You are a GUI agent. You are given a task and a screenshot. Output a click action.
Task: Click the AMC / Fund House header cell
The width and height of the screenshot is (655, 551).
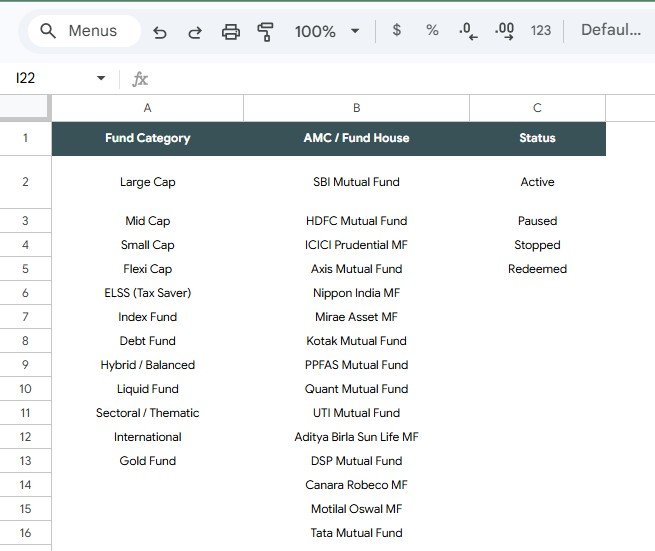tap(356, 138)
